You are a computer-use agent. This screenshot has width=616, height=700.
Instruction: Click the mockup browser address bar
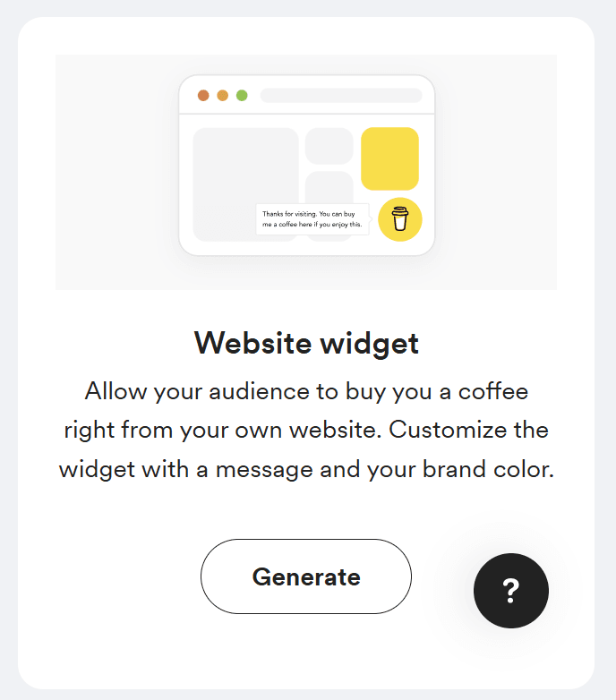341,96
